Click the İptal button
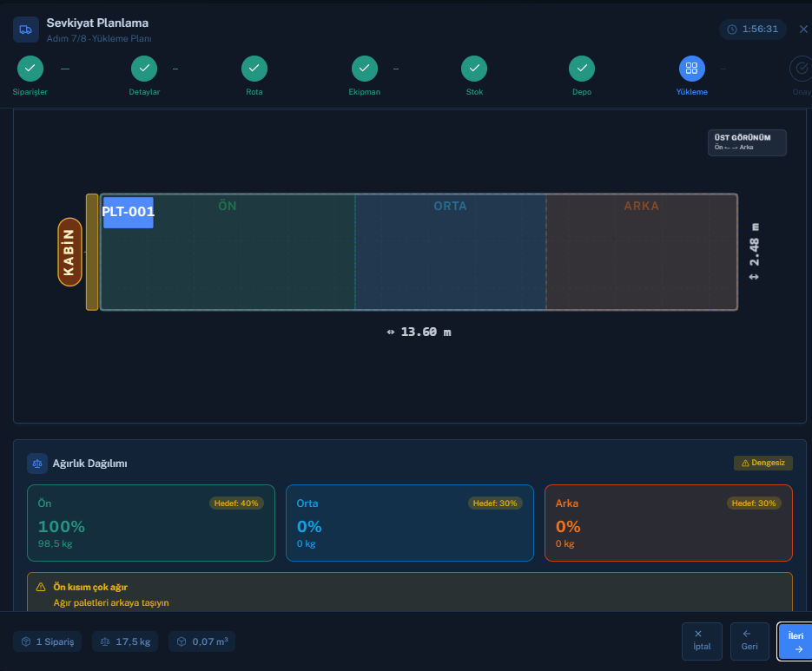The height and width of the screenshot is (671, 812). tap(702, 641)
